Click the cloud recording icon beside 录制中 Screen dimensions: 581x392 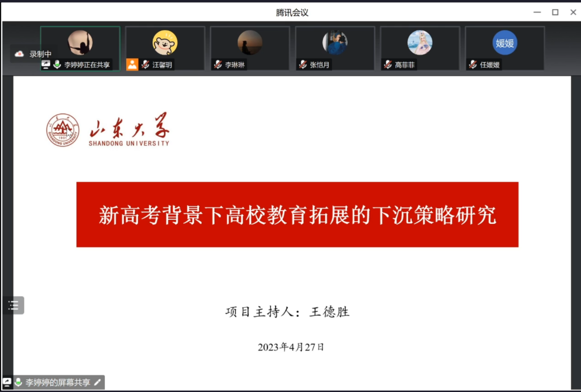coord(19,54)
